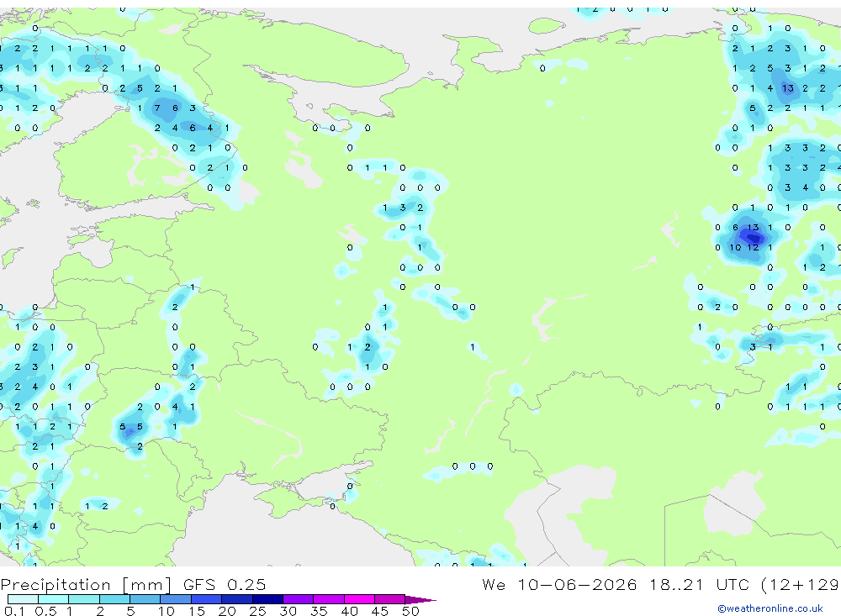Viewport: 841px width, 616px height.
Task: Click the '40' legend scale label
Action: pyautogui.click(x=349, y=611)
